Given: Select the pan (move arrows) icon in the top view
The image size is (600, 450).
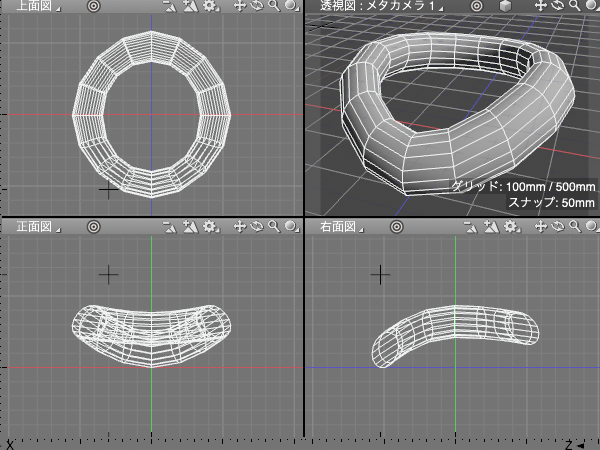Looking at the screenshot, I should (240, 6).
